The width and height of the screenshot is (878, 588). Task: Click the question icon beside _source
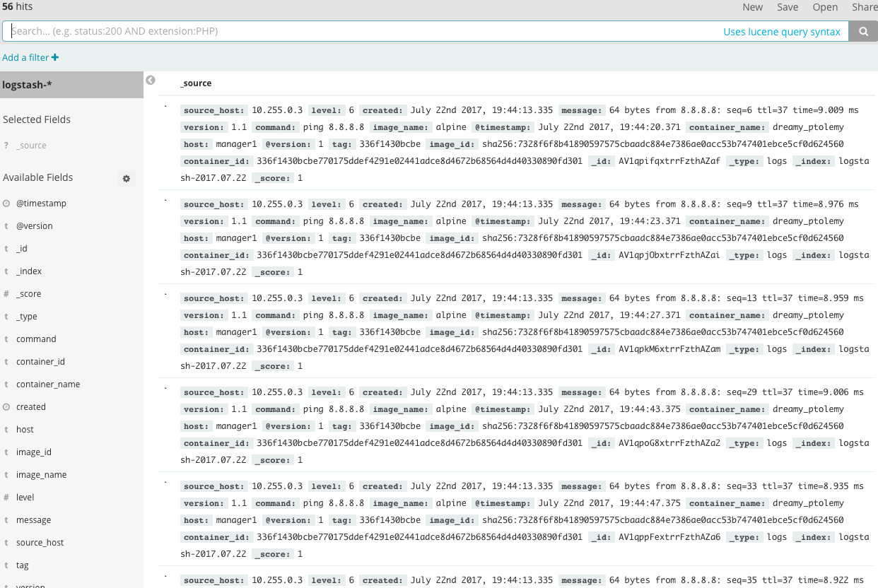pos(6,146)
